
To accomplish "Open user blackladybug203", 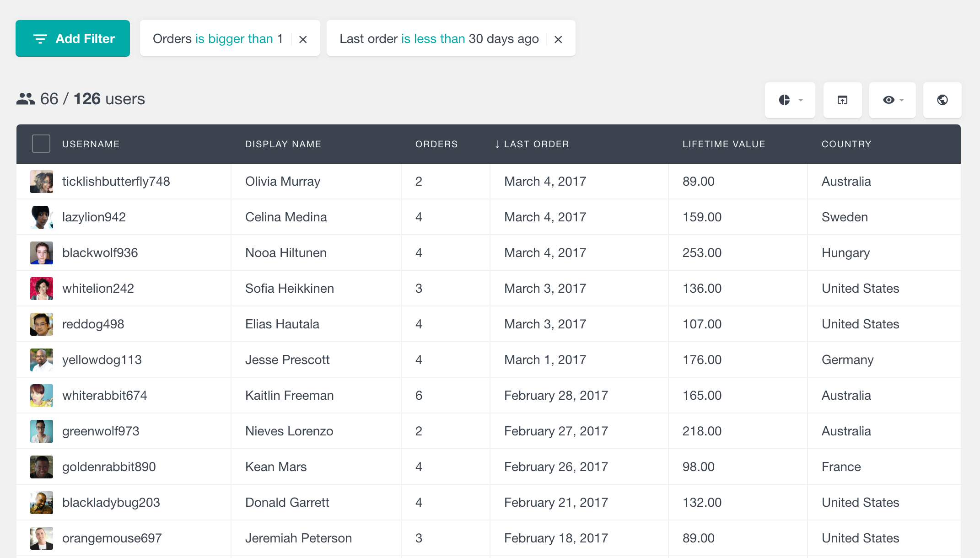I will (x=111, y=503).
